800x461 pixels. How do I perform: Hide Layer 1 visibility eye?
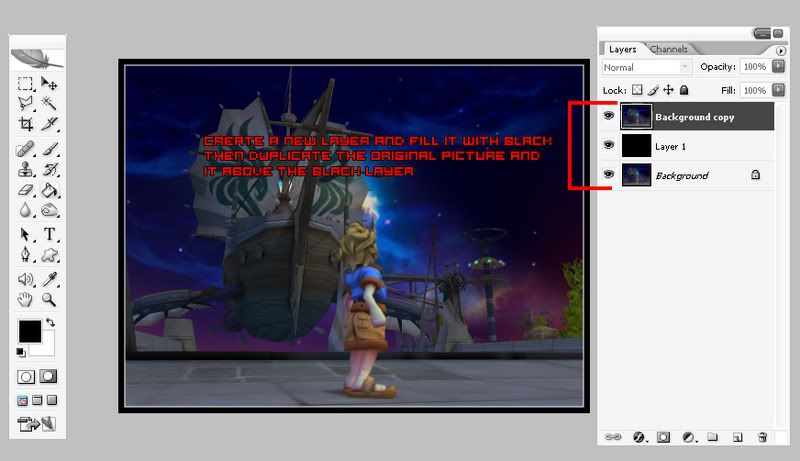(x=608, y=145)
